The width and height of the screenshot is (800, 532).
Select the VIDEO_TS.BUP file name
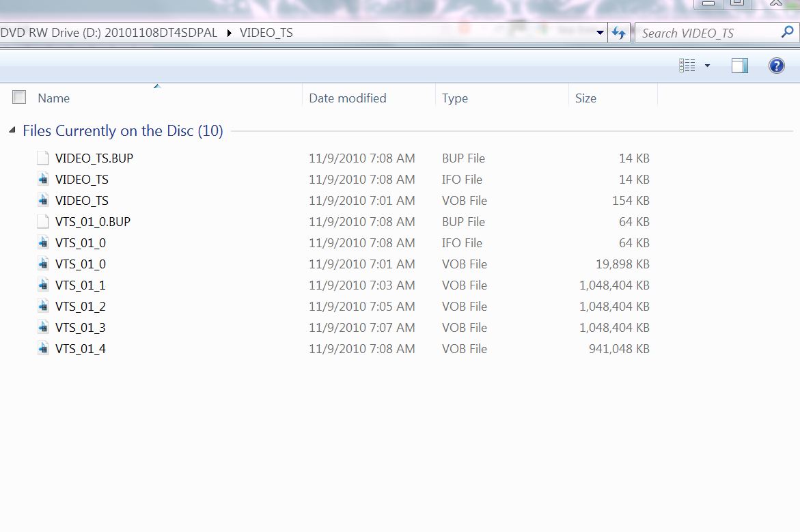[94, 158]
